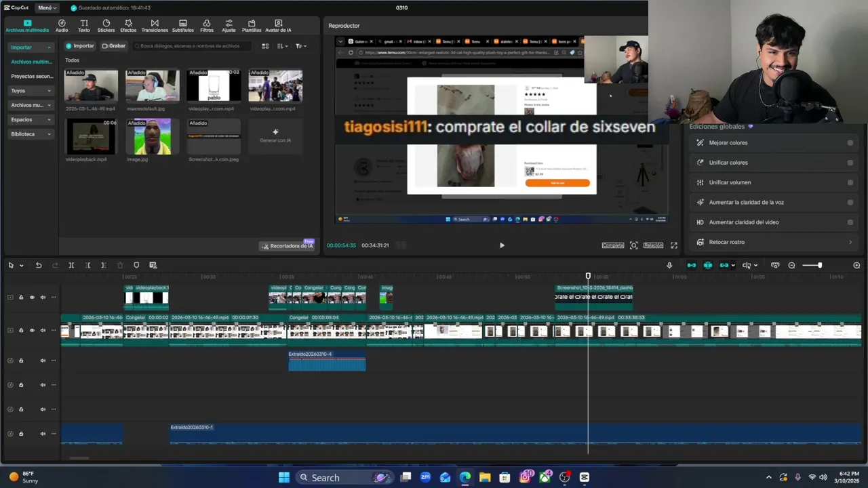The image size is (868, 488).
Task: Expand the Retocar rostro option
Action: [775, 242]
